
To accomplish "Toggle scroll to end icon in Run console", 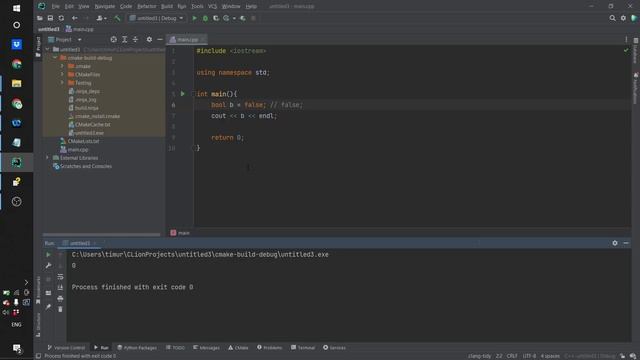I will pos(60,287).
